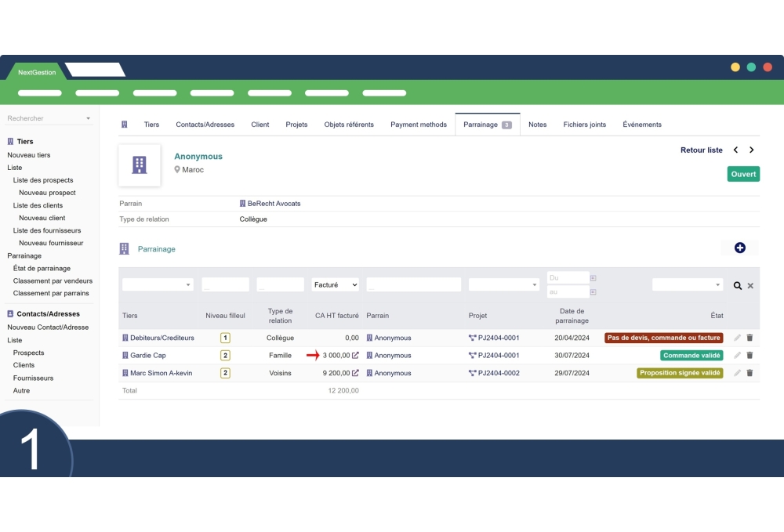Clear filters with the X icon
This screenshot has width=784, height=532.
pos(750,286)
